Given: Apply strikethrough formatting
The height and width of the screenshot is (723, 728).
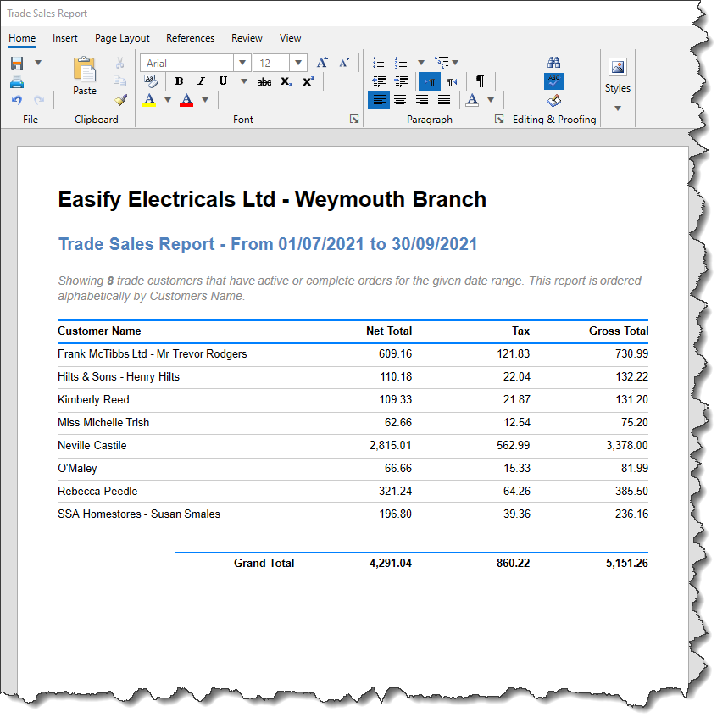Looking at the screenshot, I should pos(264,81).
